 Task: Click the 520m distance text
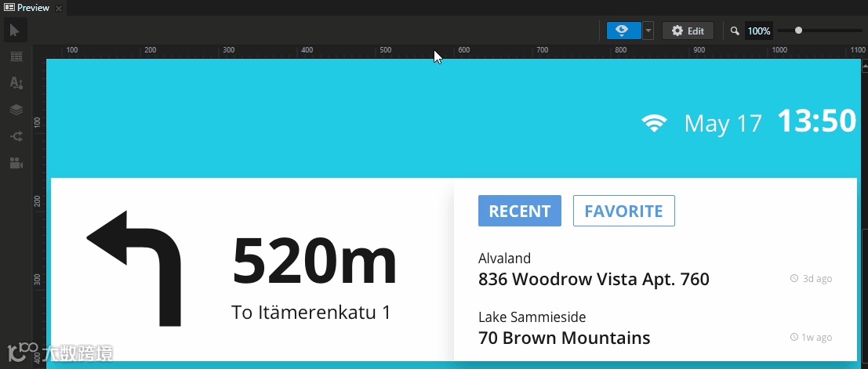(314, 261)
